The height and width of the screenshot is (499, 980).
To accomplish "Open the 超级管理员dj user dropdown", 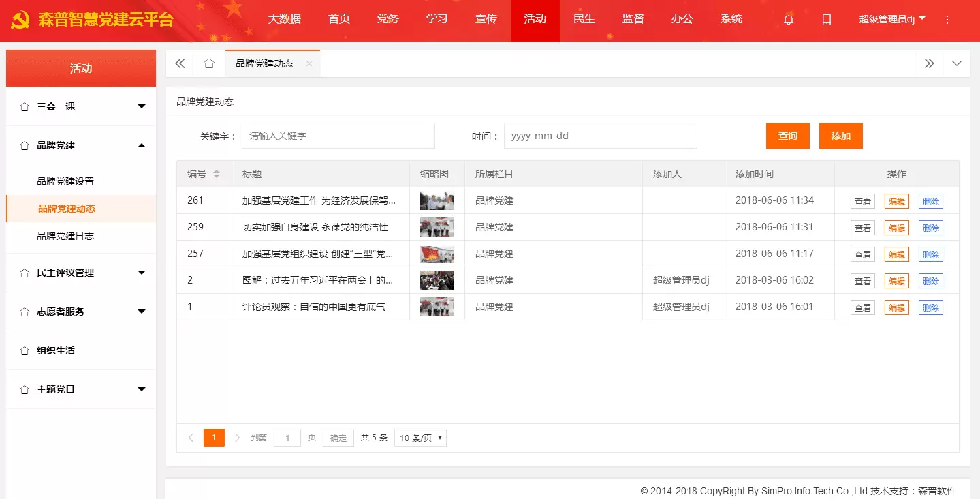I will point(892,19).
